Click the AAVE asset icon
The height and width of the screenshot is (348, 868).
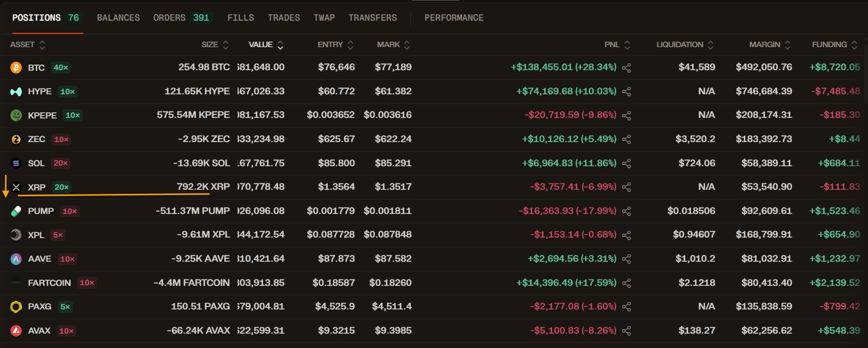click(16, 259)
